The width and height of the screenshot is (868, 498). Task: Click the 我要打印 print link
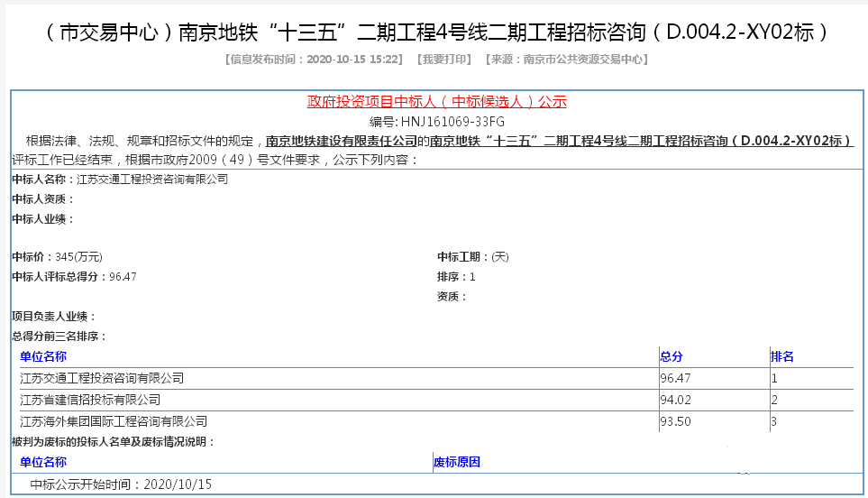[444, 60]
